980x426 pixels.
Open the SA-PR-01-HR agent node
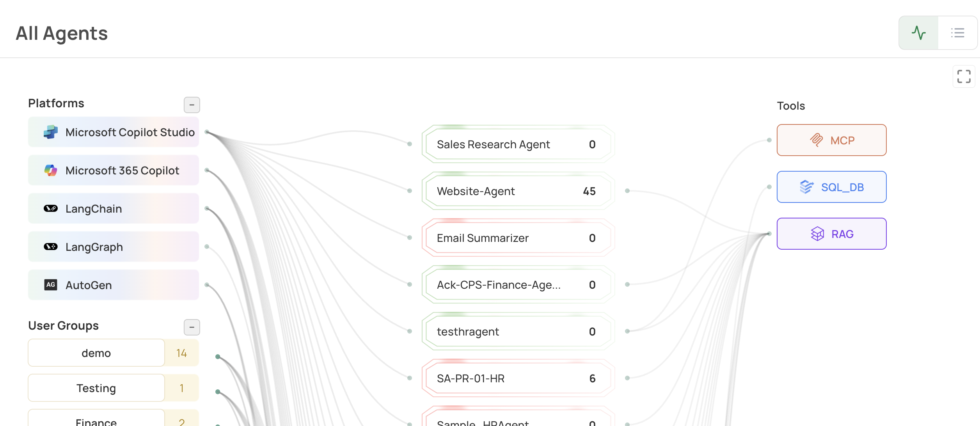518,378
